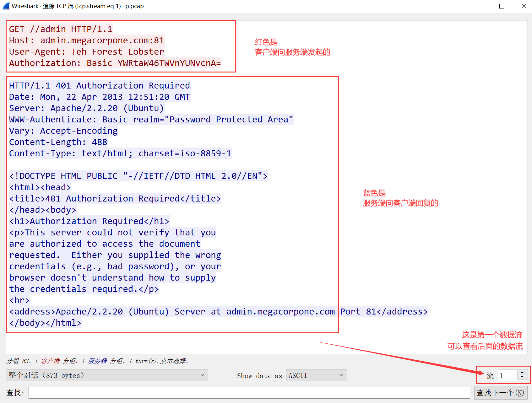532x403 pixels.
Task: Expand the Show data as ASCII dropdown
Action: [316, 375]
